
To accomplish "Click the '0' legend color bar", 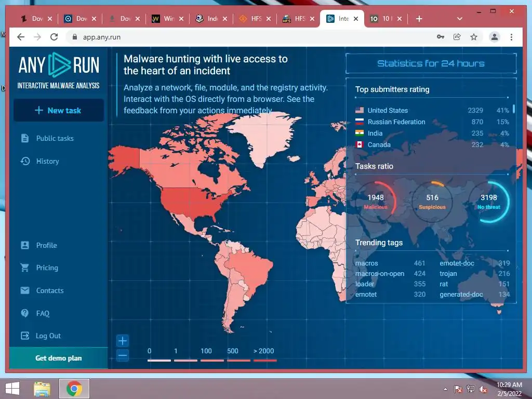I will coord(159,361).
